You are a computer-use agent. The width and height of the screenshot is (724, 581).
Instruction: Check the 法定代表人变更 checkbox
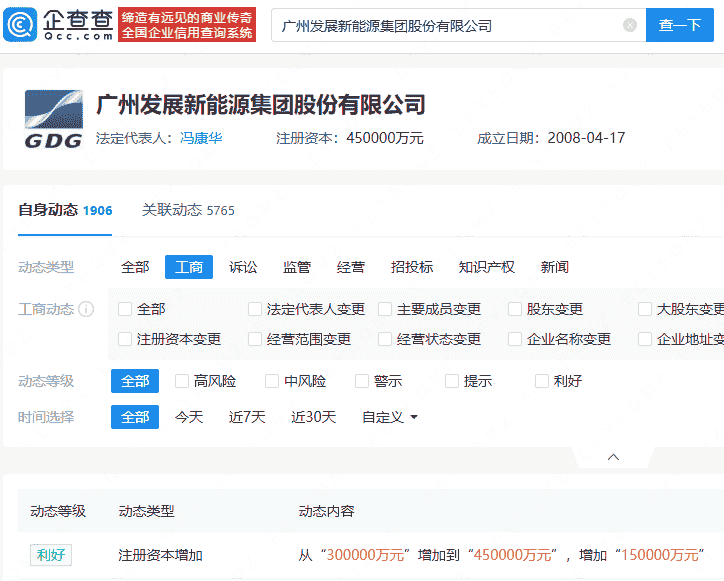pos(255,310)
